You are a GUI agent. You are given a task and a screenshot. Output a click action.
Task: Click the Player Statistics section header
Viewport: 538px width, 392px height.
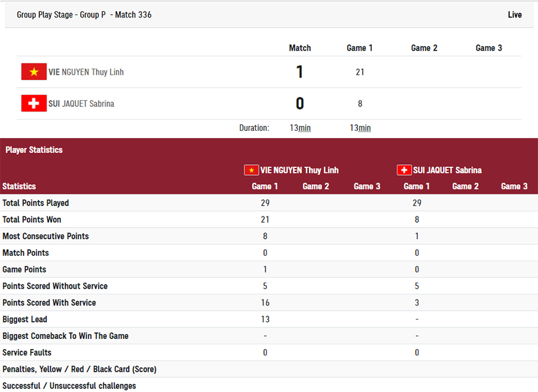(34, 150)
